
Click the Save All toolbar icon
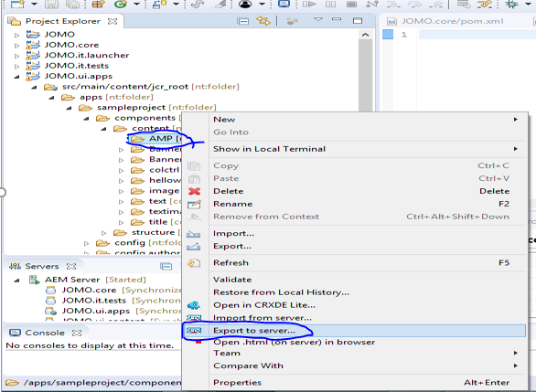(72, 4)
